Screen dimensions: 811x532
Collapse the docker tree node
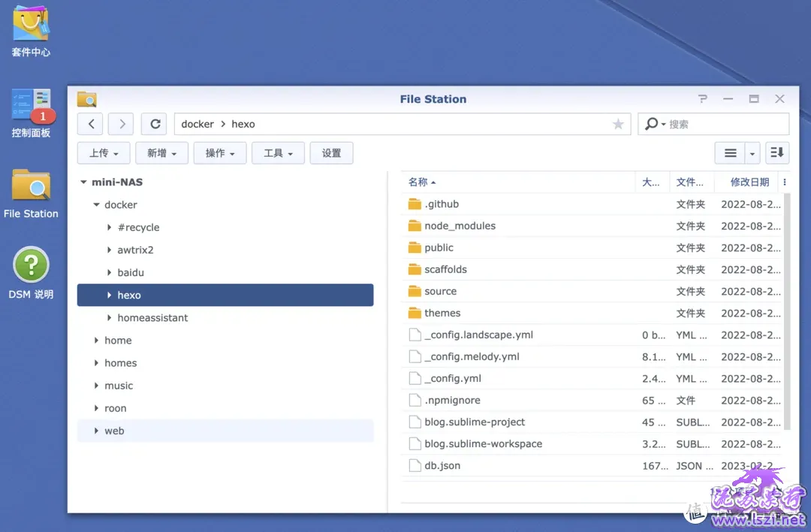click(96, 205)
